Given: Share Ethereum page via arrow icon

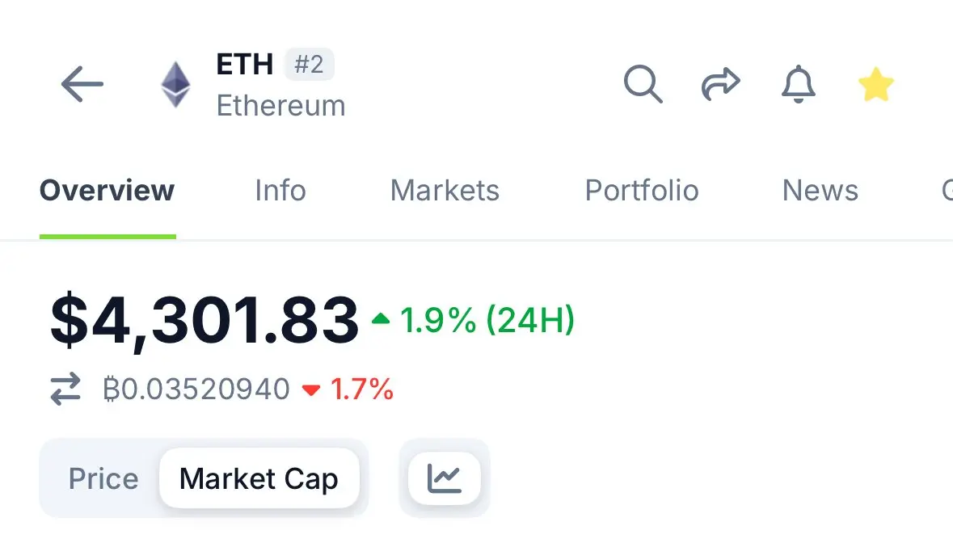Looking at the screenshot, I should click(x=721, y=84).
